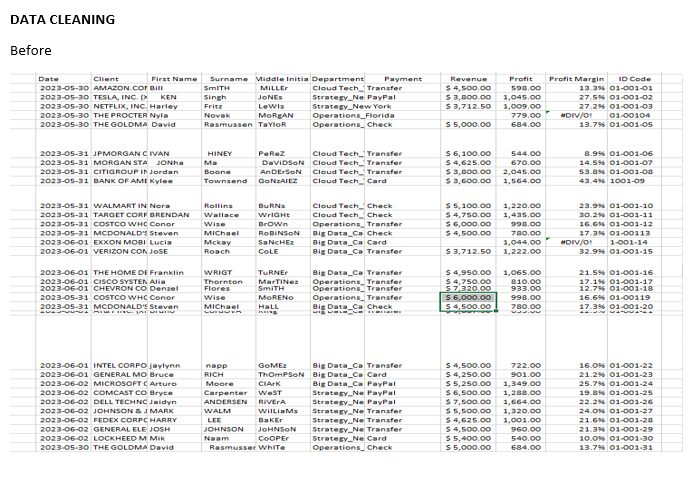Click the 'NETFLIX, INC.' client cell
692x492 pixels.
click(x=120, y=106)
